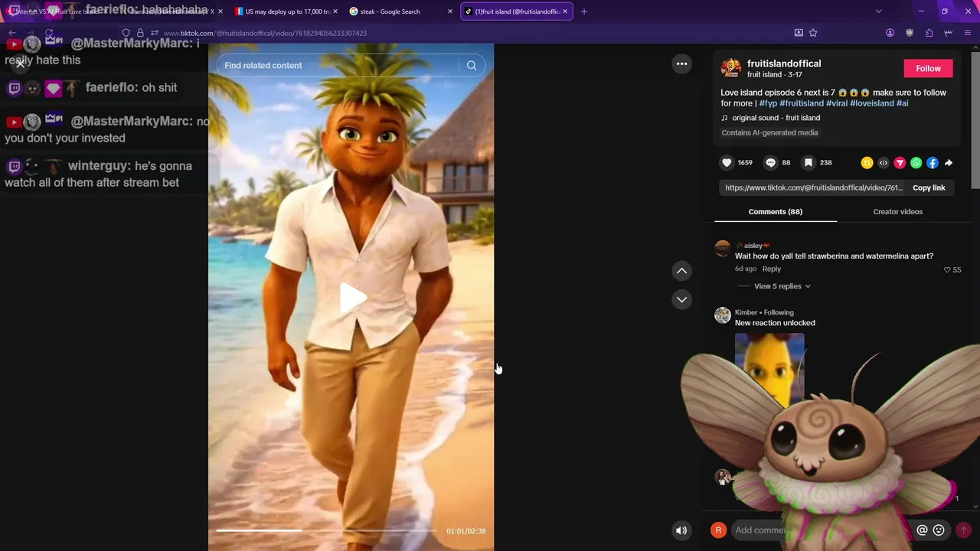View site security lock information
Screen dimensions: 980x551
coord(140,33)
